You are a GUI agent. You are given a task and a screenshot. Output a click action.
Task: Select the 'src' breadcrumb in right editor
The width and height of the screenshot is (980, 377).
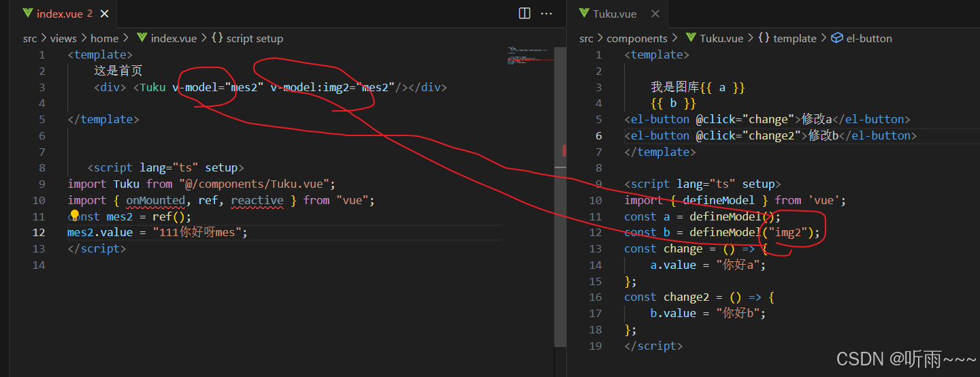click(x=586, y=39)
